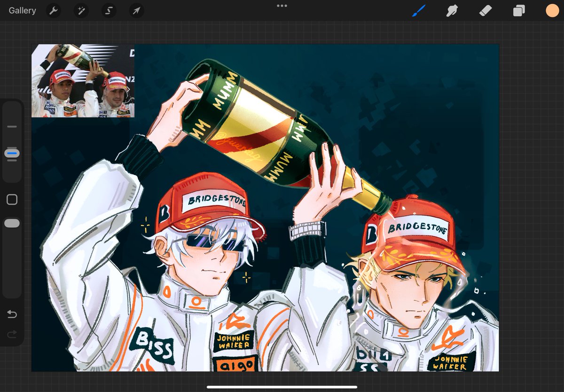Image resolution: width=564 pixels, height=392 pixels.
Task: Undo the last stroke
Action: (x=12, y=314)
